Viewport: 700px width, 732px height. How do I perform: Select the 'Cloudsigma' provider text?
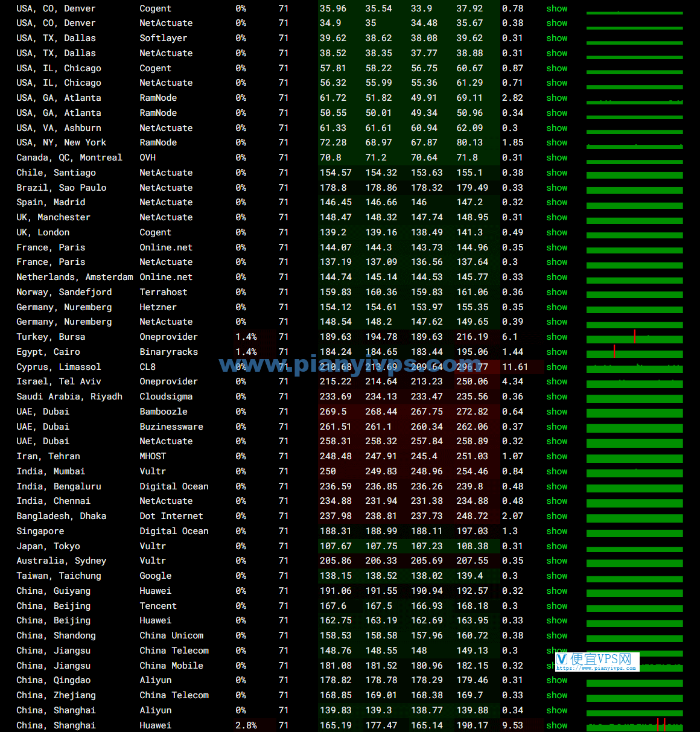(x=166, y=396)
